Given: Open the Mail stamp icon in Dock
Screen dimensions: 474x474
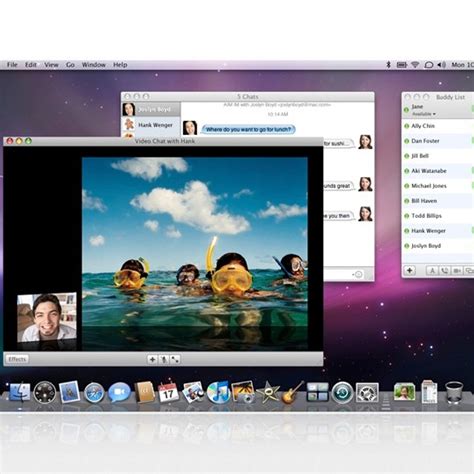Looking at the screenshot, I should point(69,392).
